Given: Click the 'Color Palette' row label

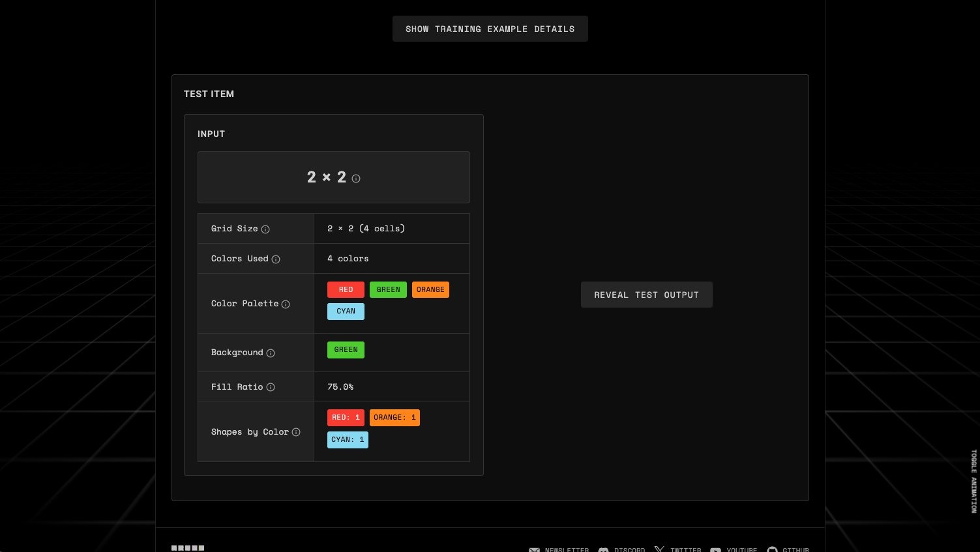Looking at the screenshot, I should pyautogui.click(x=245, y=303).
